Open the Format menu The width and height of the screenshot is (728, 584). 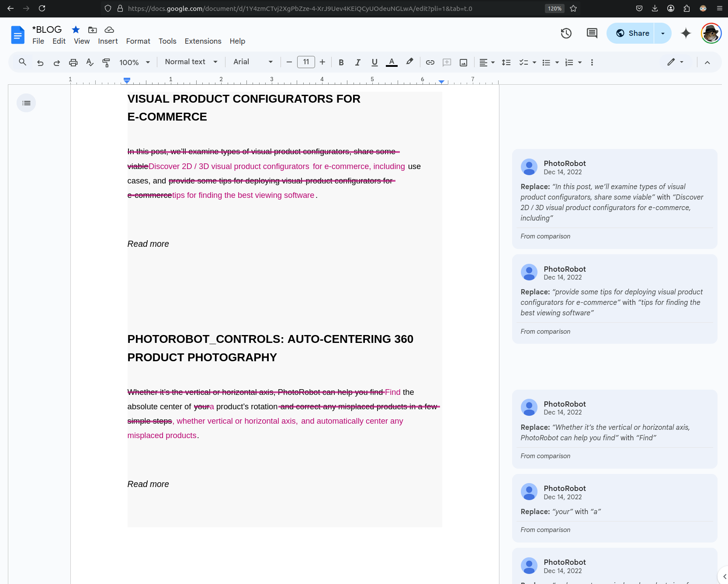[x=138, y=41]
